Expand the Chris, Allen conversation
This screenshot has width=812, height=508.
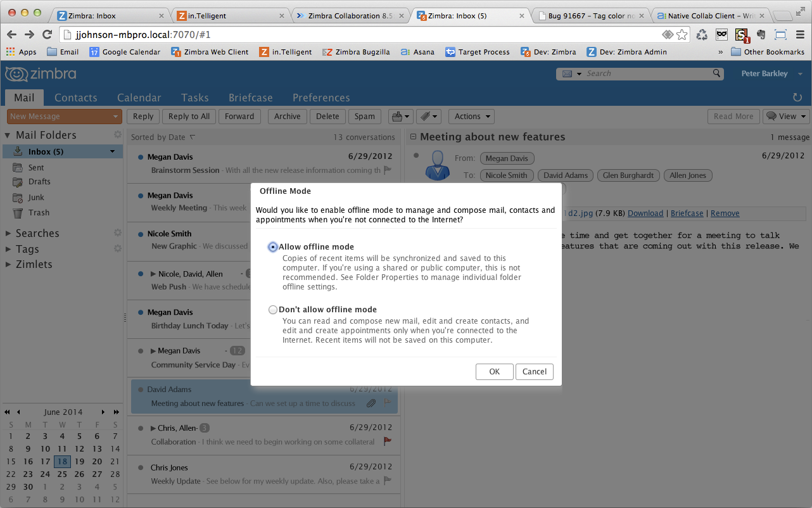pos(153,428)
